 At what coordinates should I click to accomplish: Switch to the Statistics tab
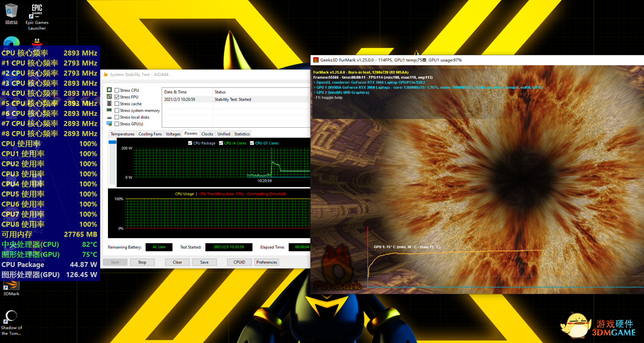click(242, 134)
